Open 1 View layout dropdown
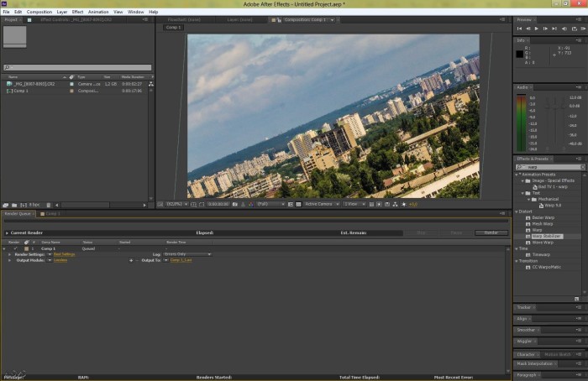 pyautogui.click(x=354, y=204)
